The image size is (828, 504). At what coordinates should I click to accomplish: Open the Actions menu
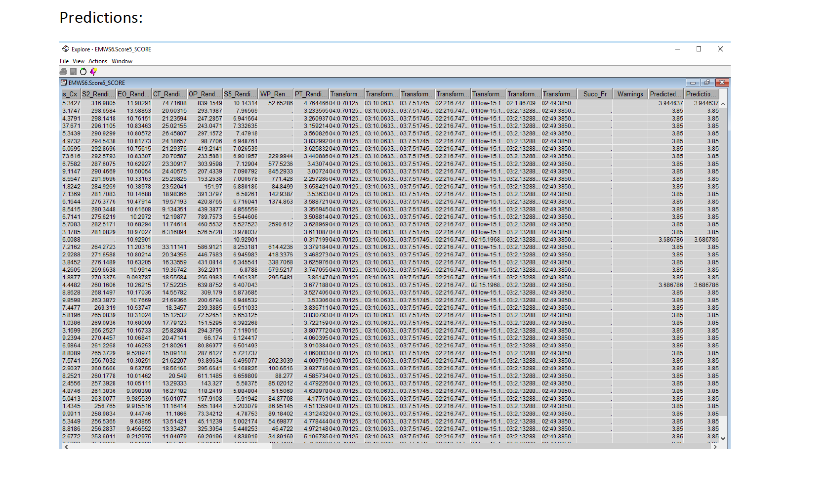[x=98, y=61]
